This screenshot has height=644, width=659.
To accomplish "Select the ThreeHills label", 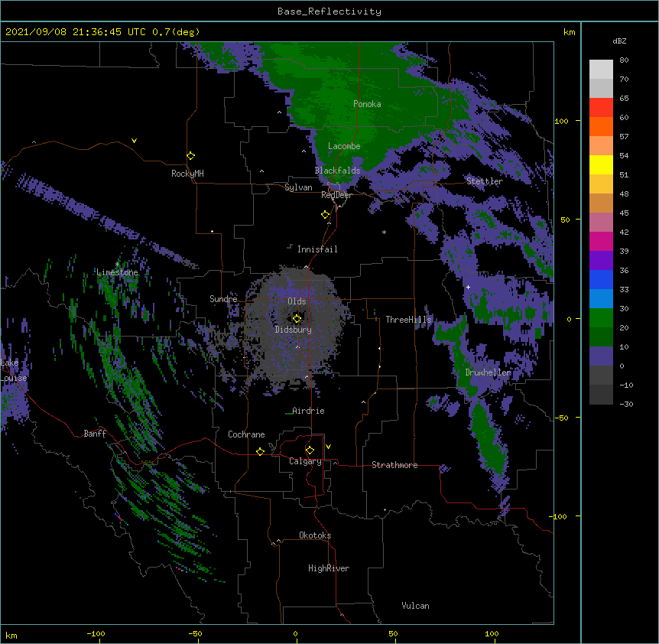I will [x=408, y=320].
